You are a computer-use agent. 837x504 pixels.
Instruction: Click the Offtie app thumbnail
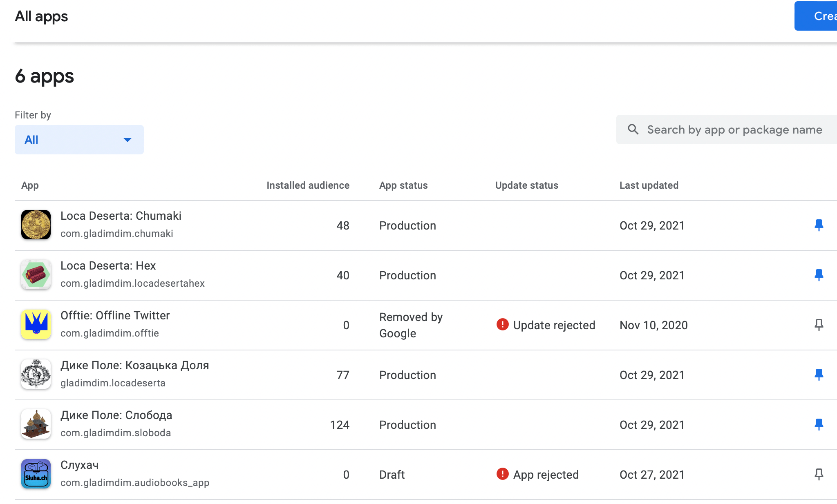tap(36, 325)
